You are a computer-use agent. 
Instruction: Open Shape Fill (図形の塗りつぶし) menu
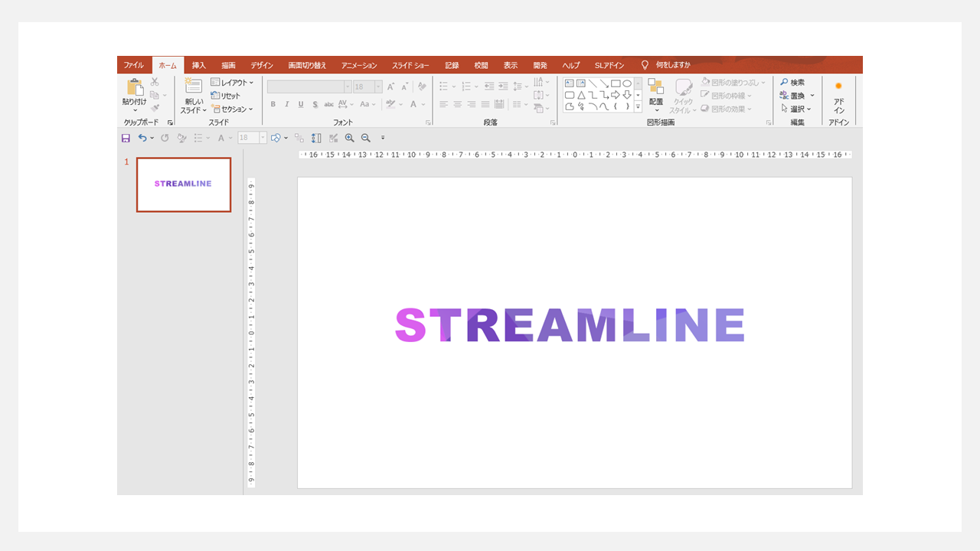[x=733, y=83]
